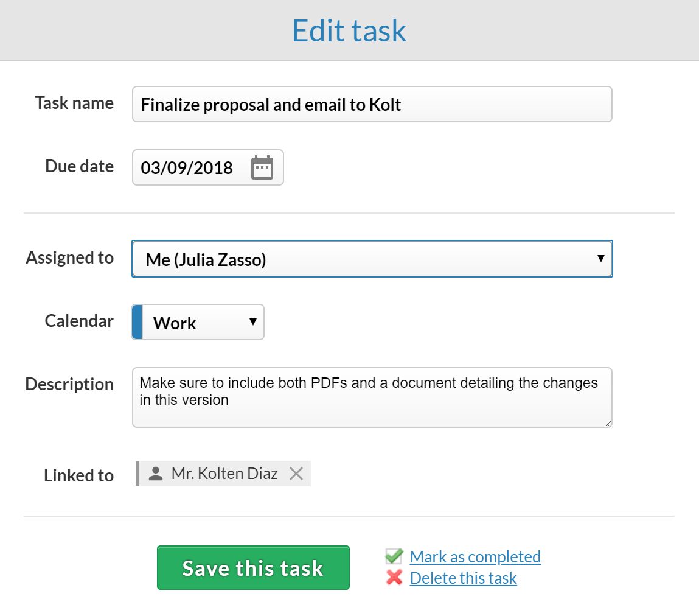
Task: Click the green checkmark completed icon
Action: pos(394,556)
